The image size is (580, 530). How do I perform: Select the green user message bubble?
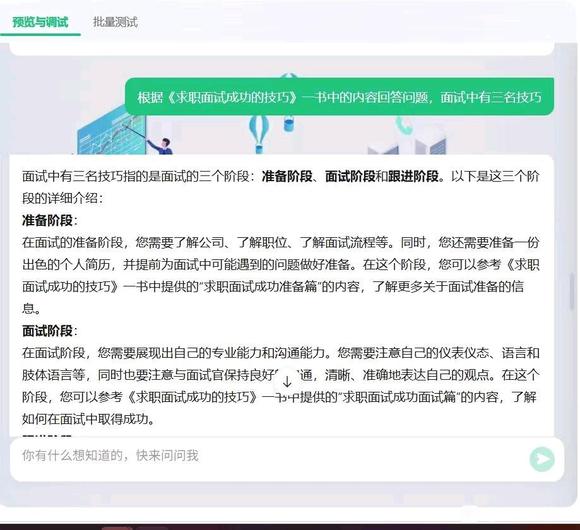(x=339, y=97)
